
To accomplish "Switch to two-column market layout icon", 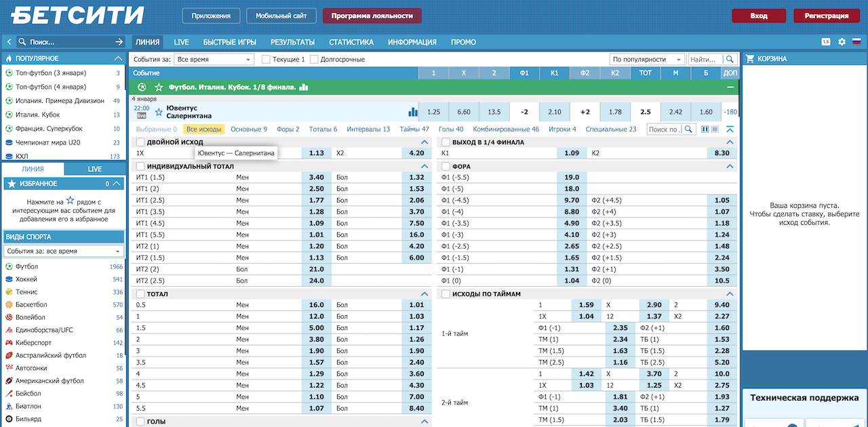I will point(705,129).
